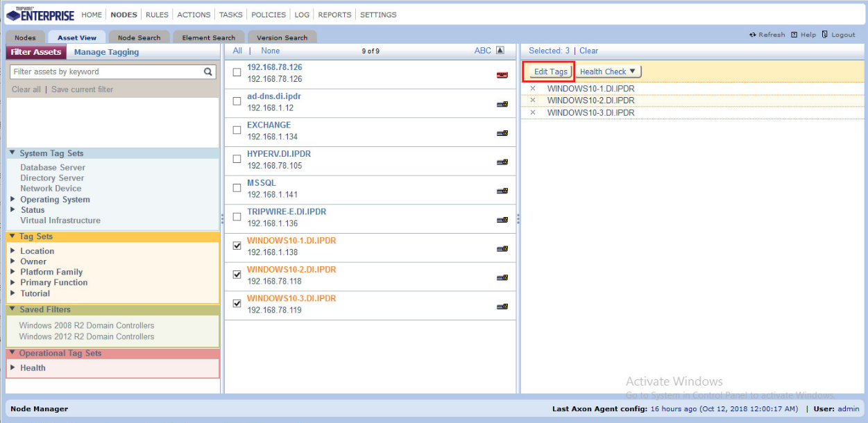
Task: Open the Health Check dropdown
Action: pos(609,71)
